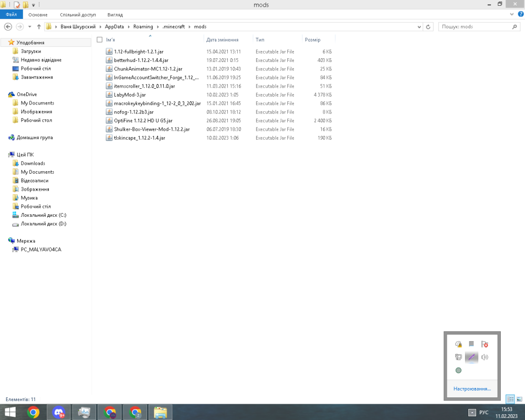The width and height of the screenshot is (525, 420).
Task: Switch to the Основне ribbon tab
Action: tap(38, 15)
